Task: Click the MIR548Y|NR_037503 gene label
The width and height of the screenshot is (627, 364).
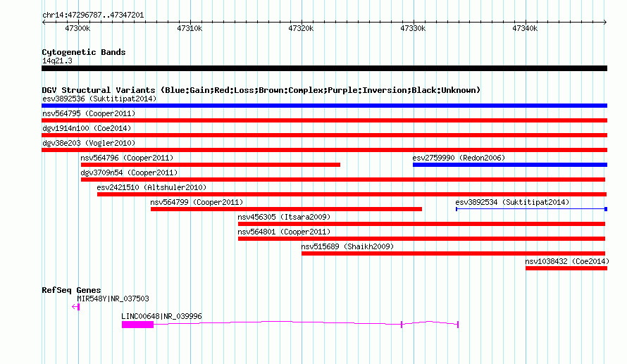Action: 113,299
